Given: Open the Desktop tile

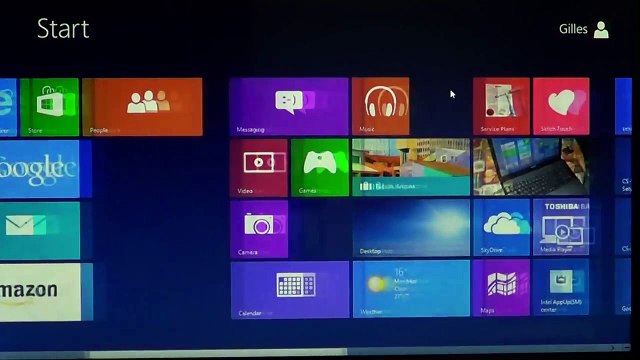Looking at the screenshot, I should [411, 228].
